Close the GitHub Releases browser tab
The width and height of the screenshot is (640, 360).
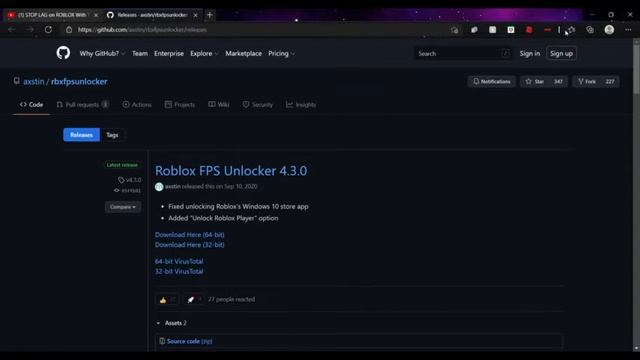[x=196, y=15]
